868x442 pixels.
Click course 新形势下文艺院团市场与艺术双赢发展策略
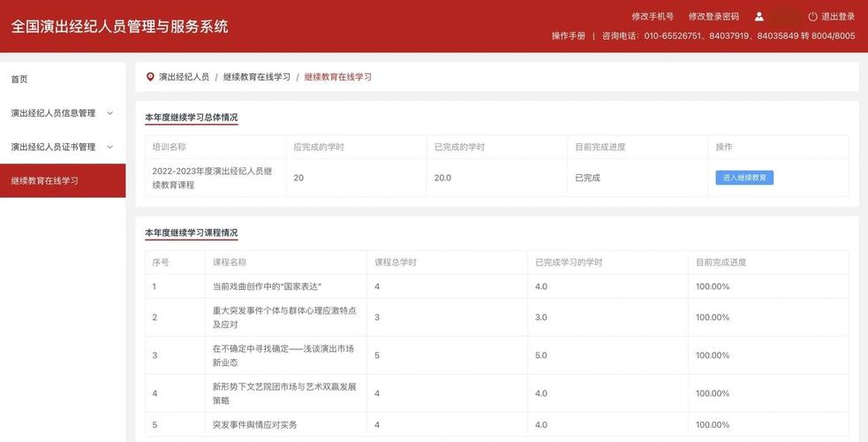284,393
